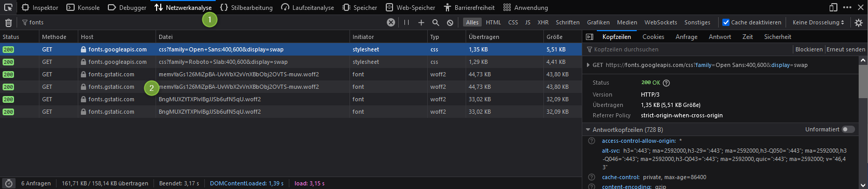Filter requests by Schriften
Image resolution: width=868 pixels, height=189 pixels.
(x=568, y=22)
